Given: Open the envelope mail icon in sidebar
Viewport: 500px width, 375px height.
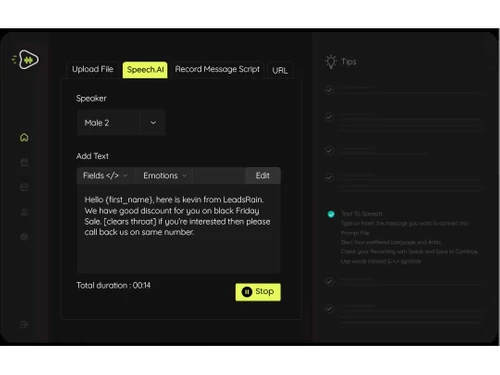Looking at the screenshot, I should coord(24,187).
